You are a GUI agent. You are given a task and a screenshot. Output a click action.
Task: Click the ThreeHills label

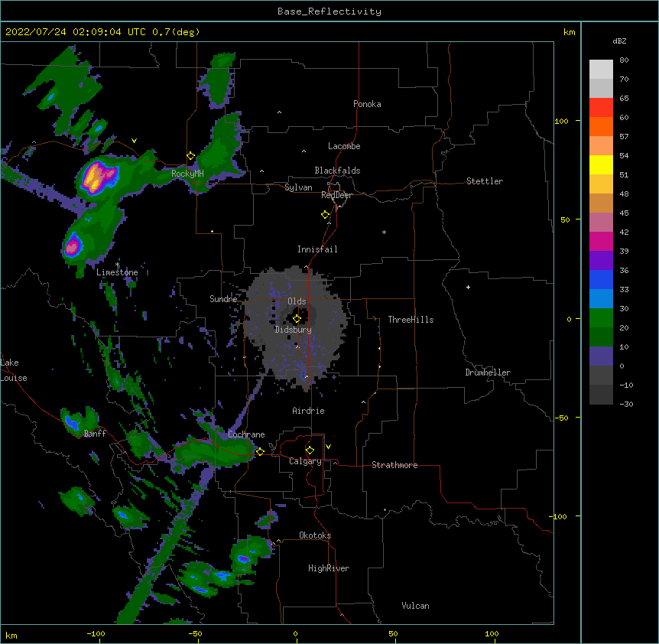[411, 320]
